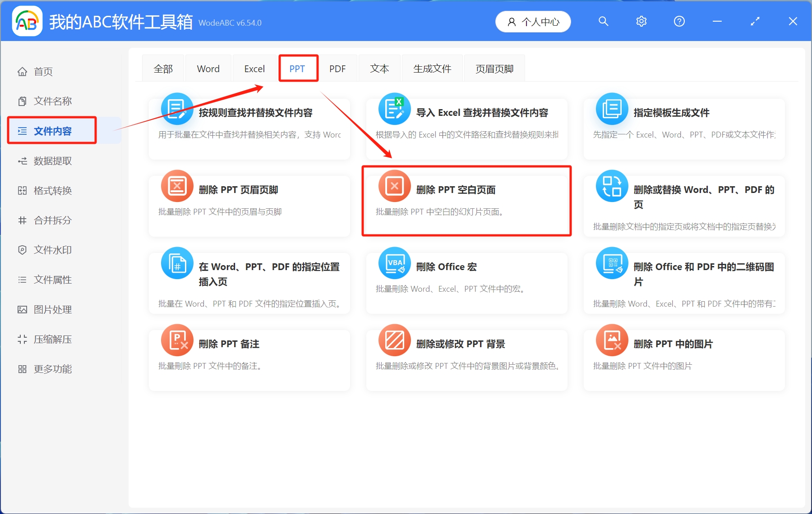The image size is (812, 514).
Task: Select the 删除或修改 PPT 背景 tool icon
Action: (x=394, y=340)
